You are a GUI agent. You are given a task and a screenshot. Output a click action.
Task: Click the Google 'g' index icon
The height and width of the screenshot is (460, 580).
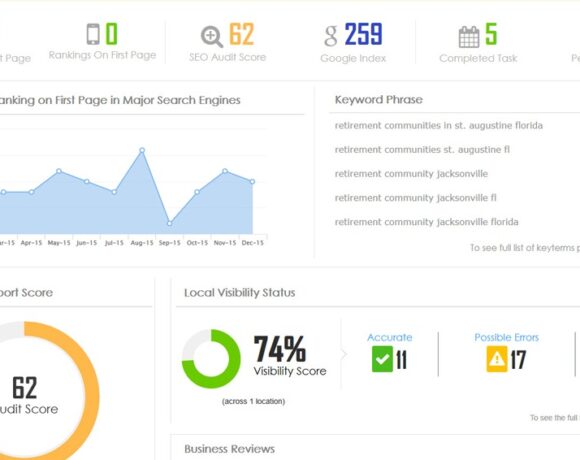point(331,35)
